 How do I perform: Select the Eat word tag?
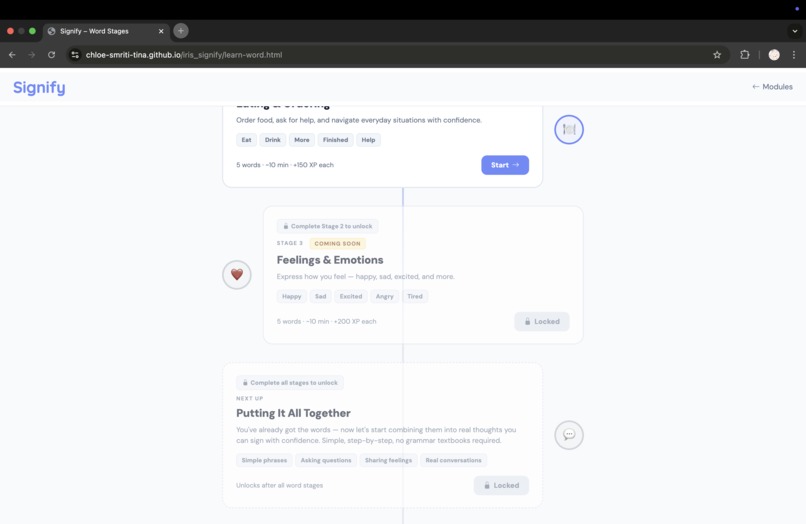coord(246,140)
